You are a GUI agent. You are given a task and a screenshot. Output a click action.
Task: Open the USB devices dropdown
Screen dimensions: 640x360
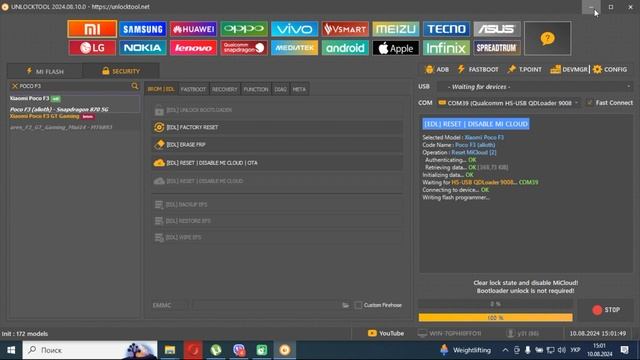tap(535, 87)
